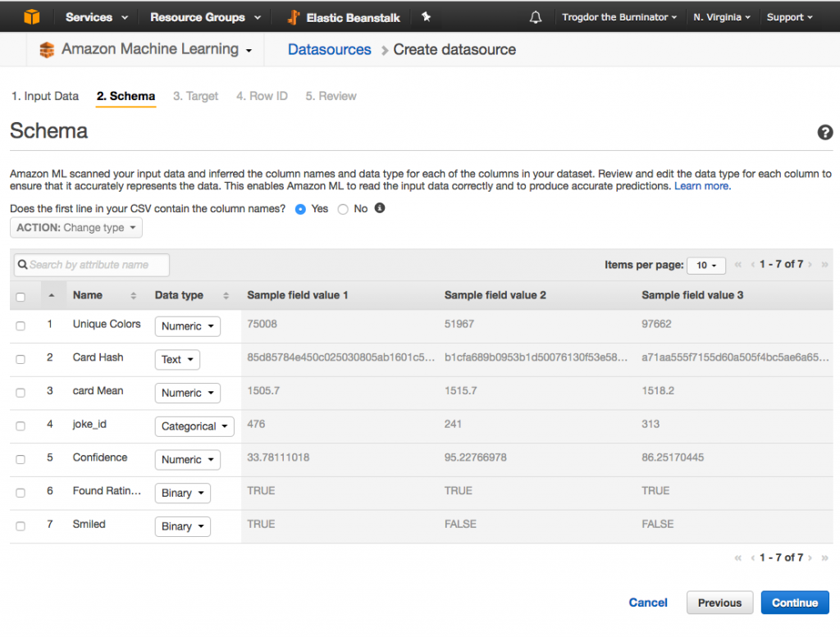Image resolution: width=840 pixels, height=637 pixels.
Task: Jump to the 4. Row ID step
Action: click(x=262, y=97)
